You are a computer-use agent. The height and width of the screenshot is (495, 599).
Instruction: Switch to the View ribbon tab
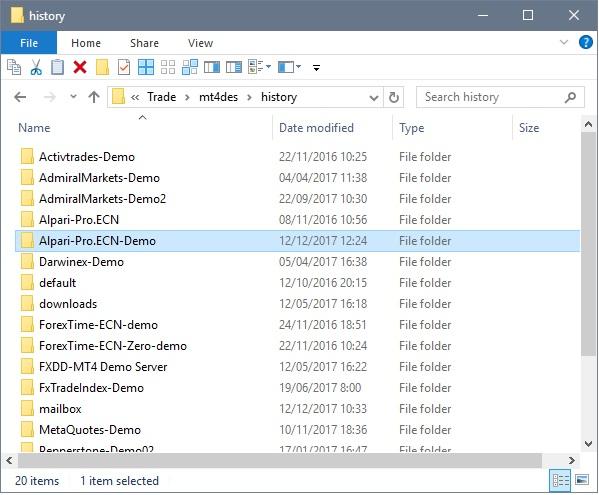tap(201, 43)
